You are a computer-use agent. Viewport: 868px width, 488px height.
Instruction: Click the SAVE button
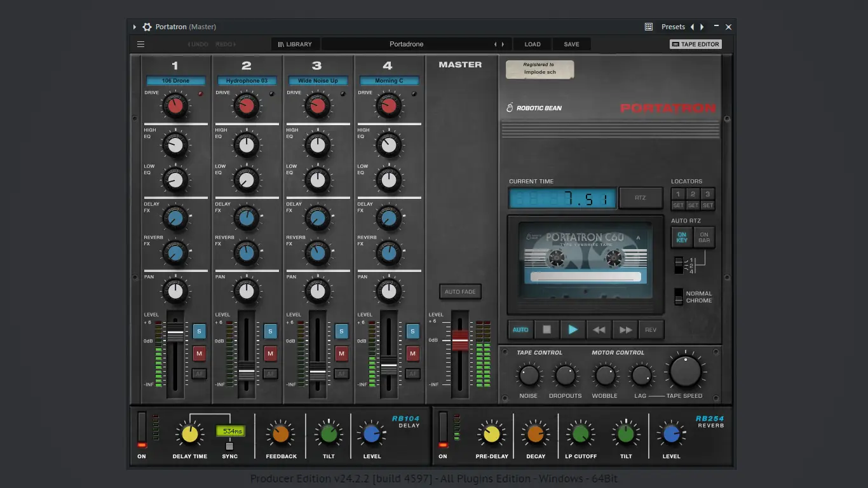pos(571,44)
